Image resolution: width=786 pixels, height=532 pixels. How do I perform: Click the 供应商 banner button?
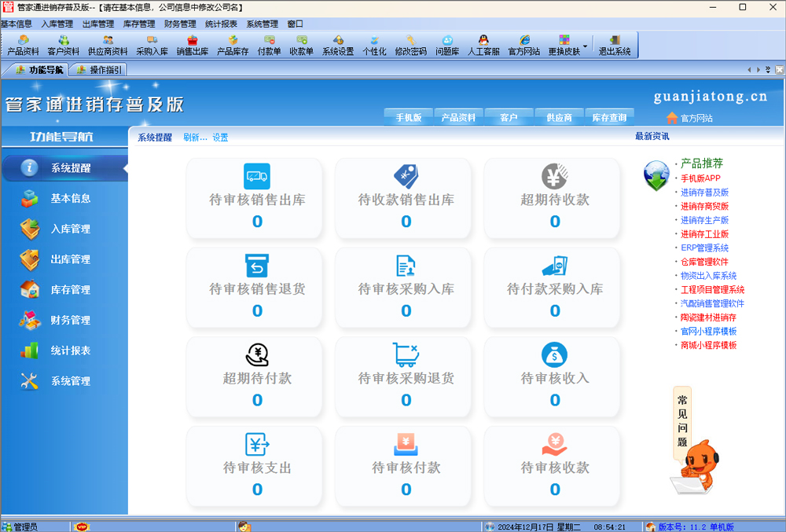(x=559, y=117)
